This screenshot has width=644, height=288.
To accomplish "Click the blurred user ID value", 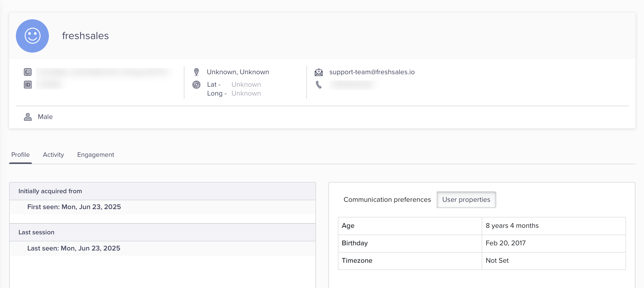I will tap(50, 85).
